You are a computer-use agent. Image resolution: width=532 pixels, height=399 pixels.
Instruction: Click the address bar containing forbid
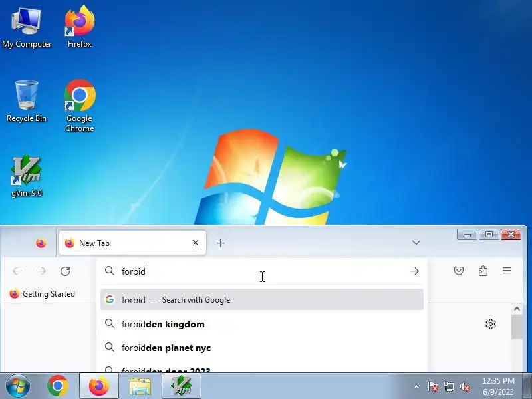pos(261,271)
